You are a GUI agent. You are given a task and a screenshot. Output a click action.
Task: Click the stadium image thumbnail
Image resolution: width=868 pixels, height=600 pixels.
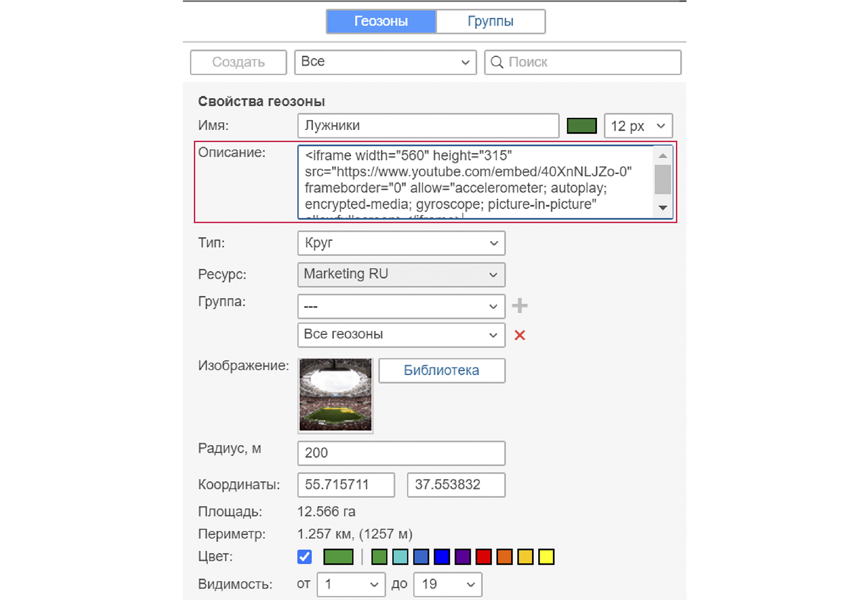click(335, 395)
